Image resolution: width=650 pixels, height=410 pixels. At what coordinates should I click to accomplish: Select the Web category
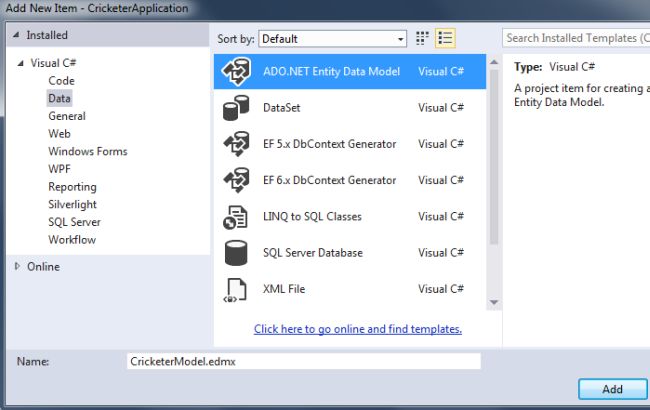coord(59,133)
